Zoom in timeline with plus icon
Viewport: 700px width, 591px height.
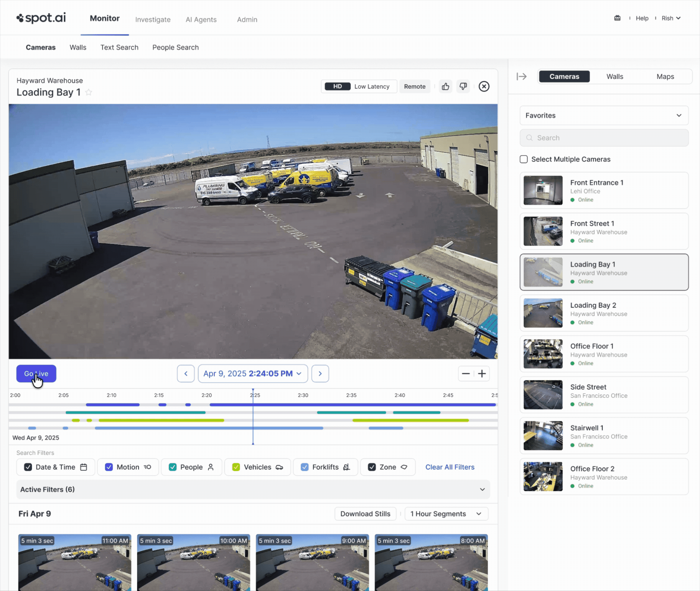482,374
